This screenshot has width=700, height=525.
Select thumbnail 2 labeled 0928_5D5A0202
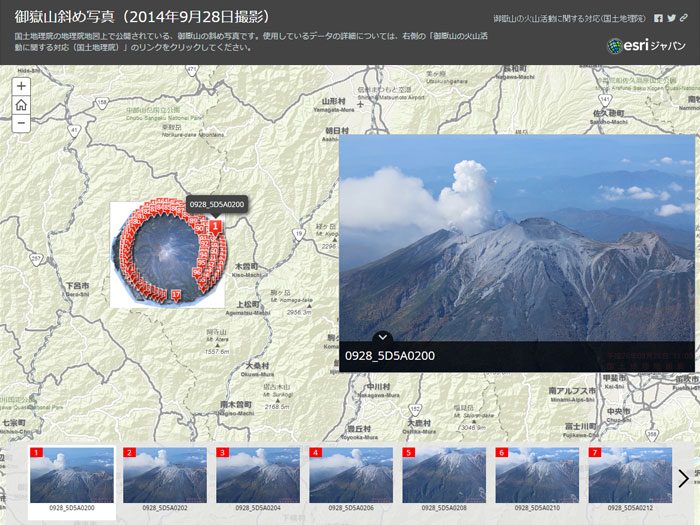164,475
